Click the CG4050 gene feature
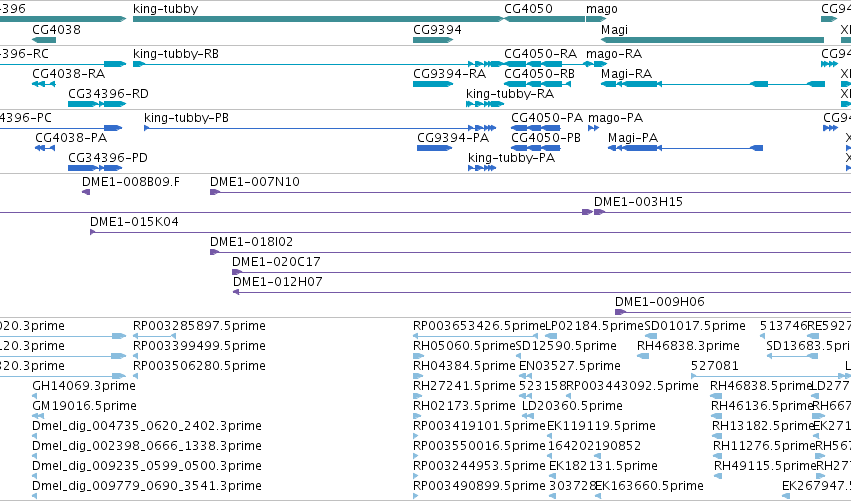 (x=544, y=19)
